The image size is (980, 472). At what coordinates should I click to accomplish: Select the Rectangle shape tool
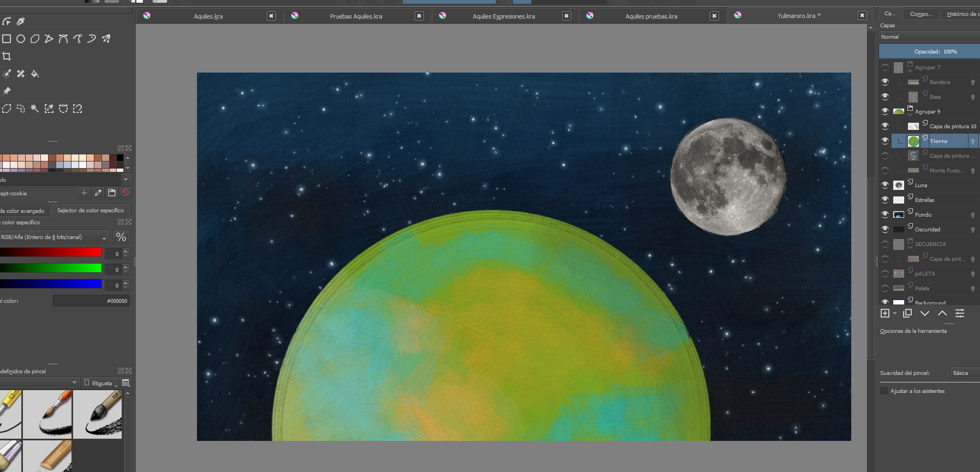point(7,39)
